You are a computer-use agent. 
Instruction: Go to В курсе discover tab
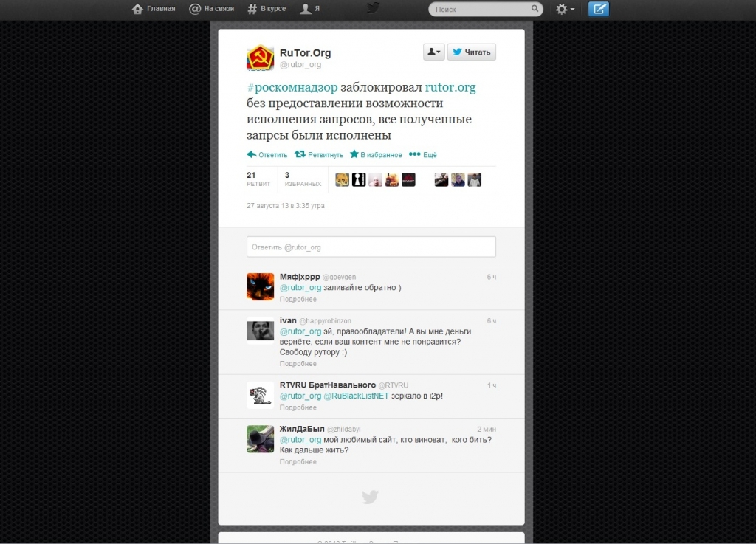pos(267,9)
